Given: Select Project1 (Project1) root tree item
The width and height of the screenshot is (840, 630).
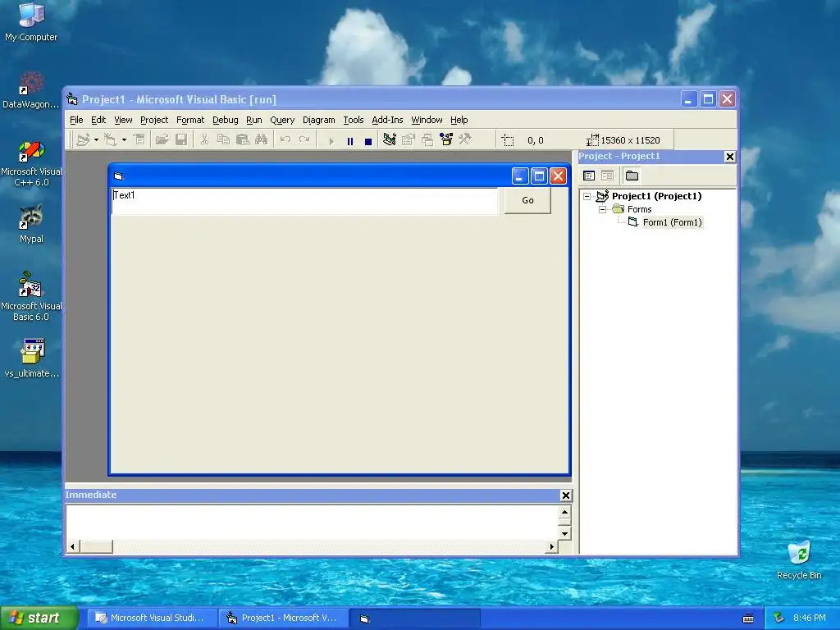Looking at the screenshot, I should [x=656, y=196].
